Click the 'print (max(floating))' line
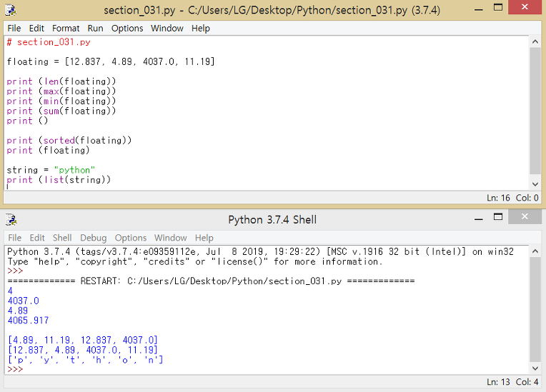 [x=61, y=91]
